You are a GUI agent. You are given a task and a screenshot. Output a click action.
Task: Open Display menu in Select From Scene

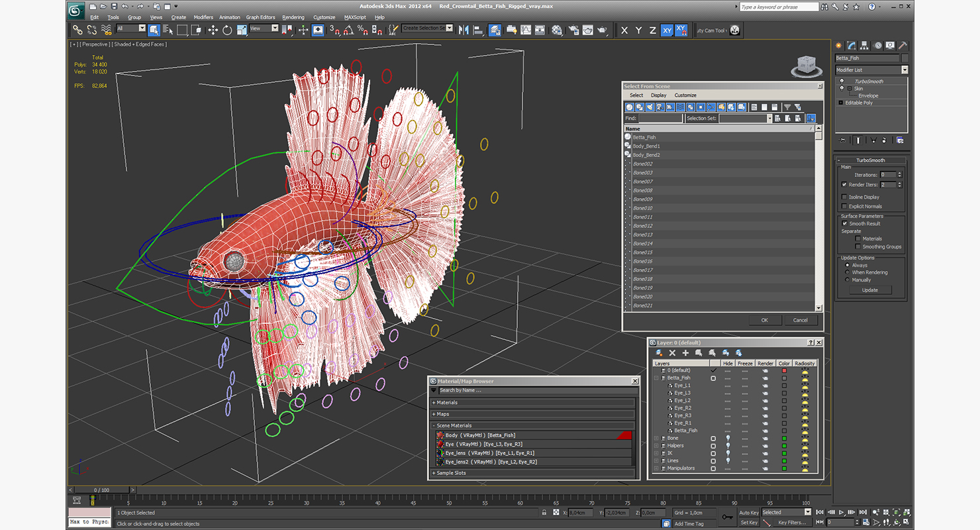[x=658, y=95]
